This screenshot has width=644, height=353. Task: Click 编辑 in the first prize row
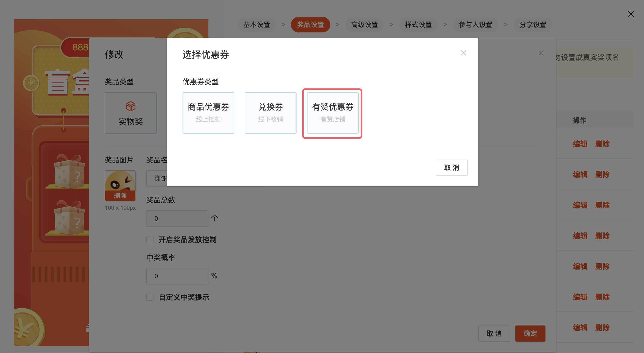580,144
